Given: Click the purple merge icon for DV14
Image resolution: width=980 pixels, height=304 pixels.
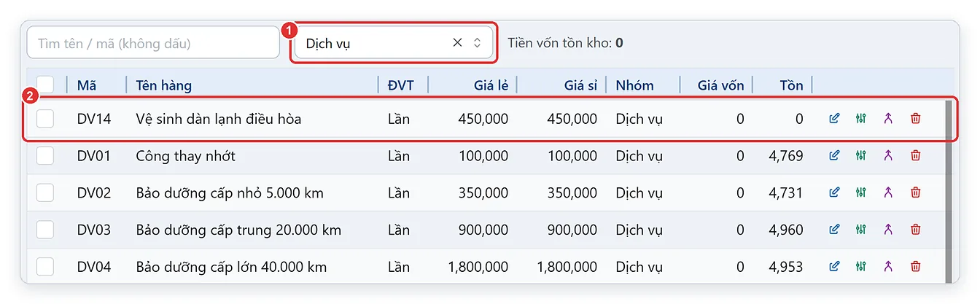Looking at the screenshot, I should [x=888, y=118].
